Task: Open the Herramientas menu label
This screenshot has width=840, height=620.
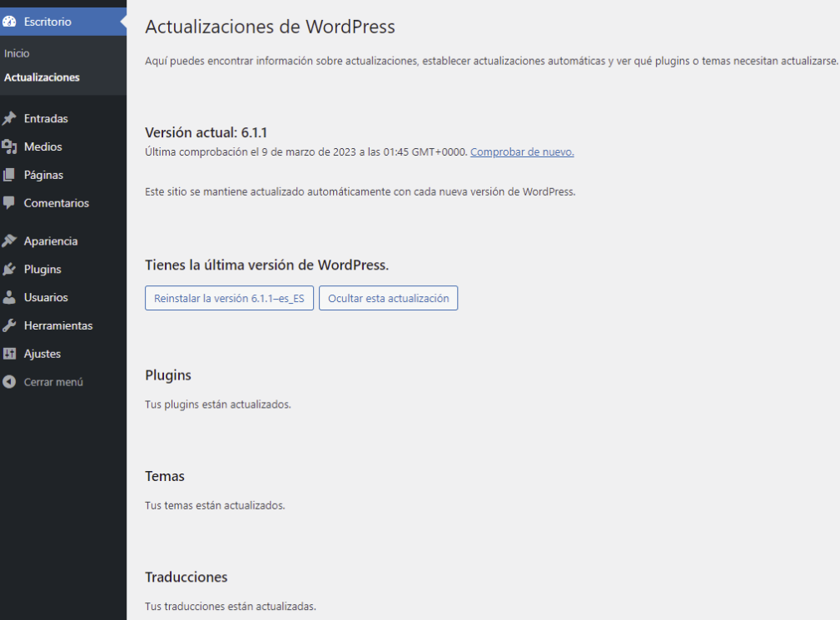Action: point(58,325)
